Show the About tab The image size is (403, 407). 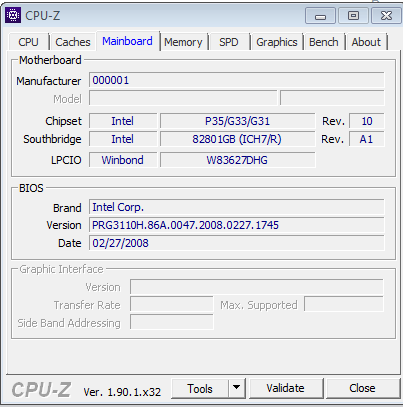coord(366,42)
